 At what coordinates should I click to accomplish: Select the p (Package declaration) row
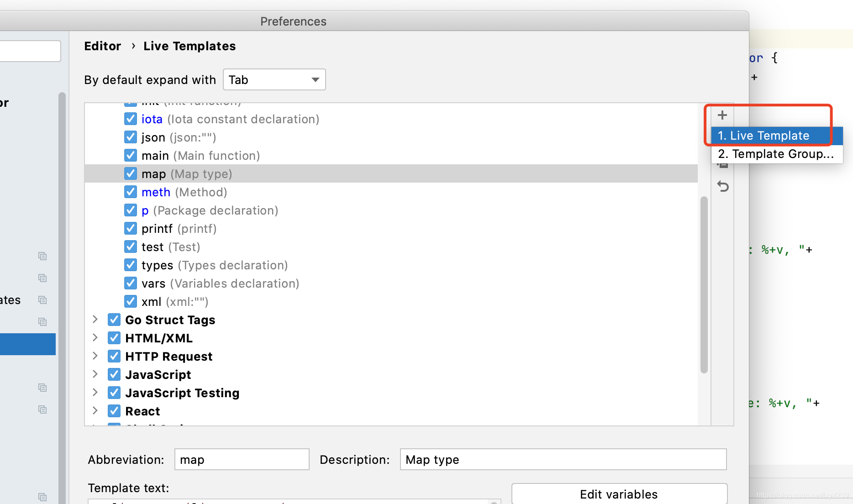391,210
